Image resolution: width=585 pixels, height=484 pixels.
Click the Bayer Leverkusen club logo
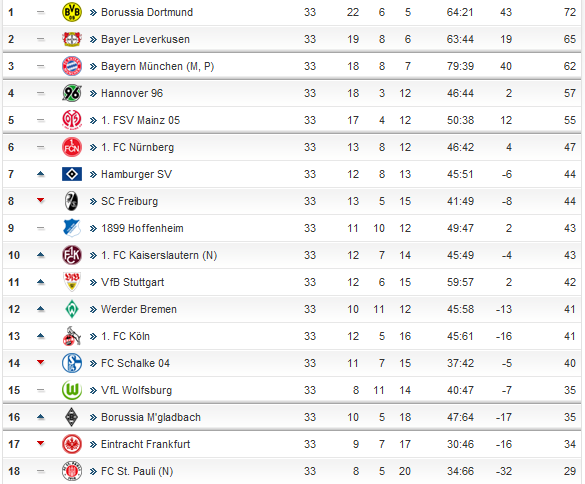[72, 39]
